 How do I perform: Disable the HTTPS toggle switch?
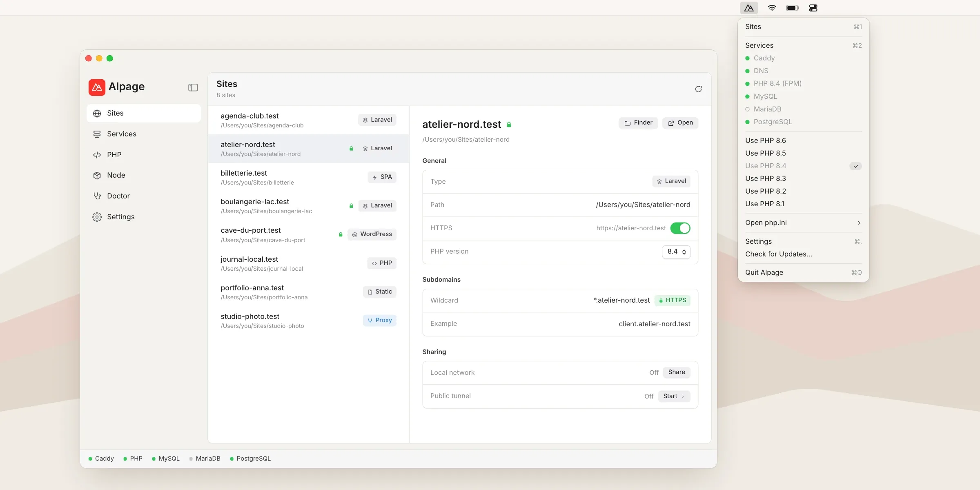pos(680,228)
